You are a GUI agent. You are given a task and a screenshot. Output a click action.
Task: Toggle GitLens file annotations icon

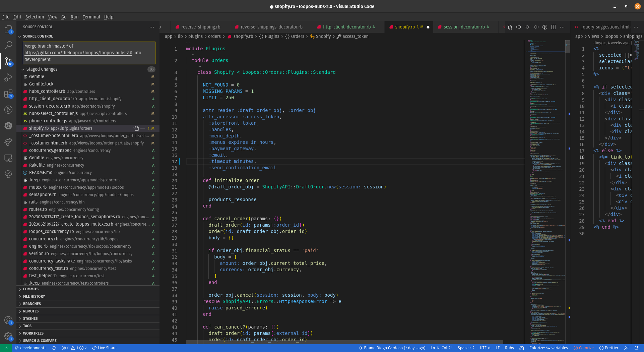pos(545,27)
